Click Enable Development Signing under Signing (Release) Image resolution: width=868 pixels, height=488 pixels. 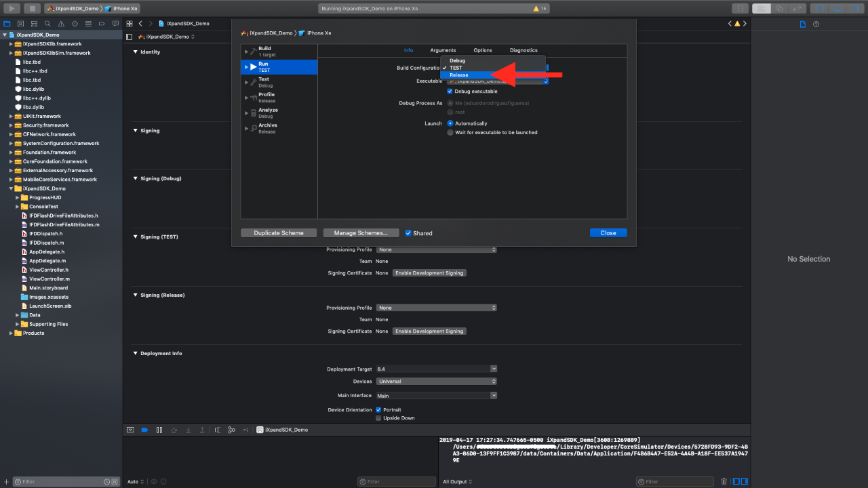click(429, 331)
